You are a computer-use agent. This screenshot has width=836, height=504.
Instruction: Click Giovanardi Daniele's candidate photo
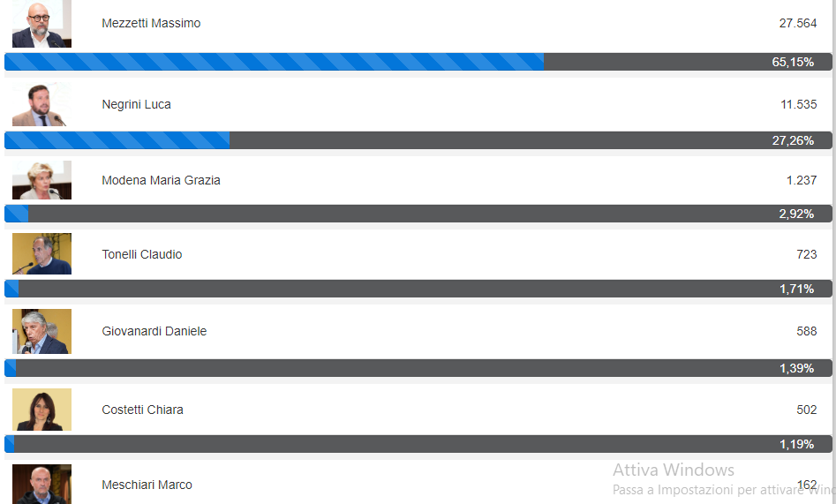click(x=41, y=332)
